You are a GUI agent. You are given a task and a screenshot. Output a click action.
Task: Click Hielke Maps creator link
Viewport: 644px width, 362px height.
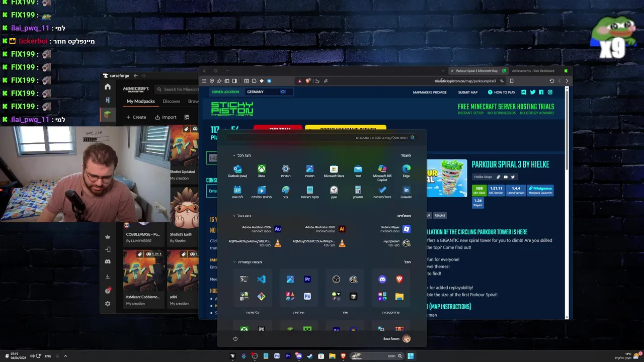(484, 177)
